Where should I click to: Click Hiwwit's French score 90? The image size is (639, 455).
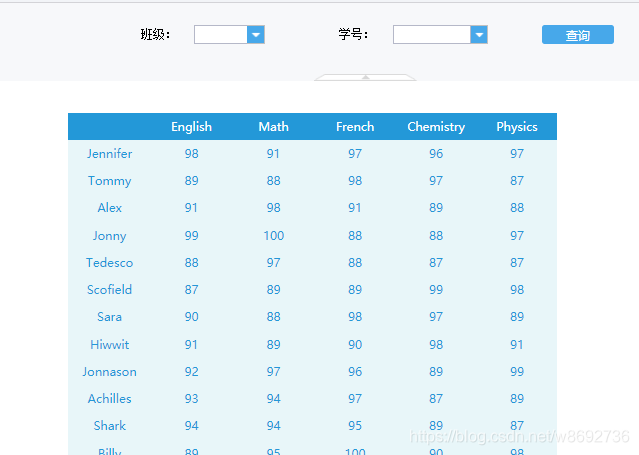coord(355,345)
